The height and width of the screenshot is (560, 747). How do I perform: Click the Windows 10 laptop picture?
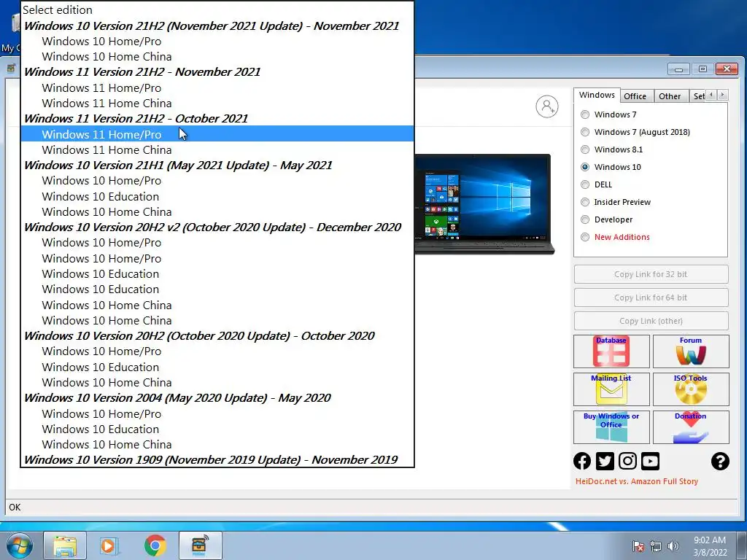click(484, 204)
